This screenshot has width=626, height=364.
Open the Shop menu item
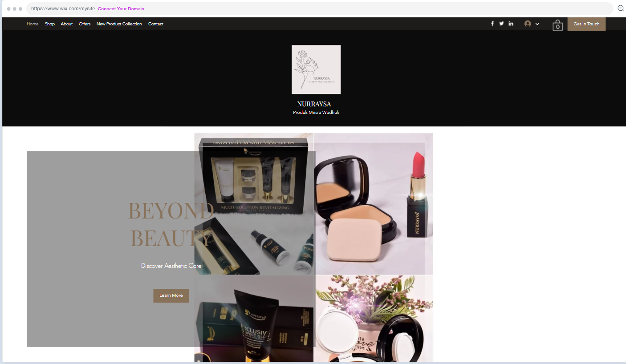50,24
